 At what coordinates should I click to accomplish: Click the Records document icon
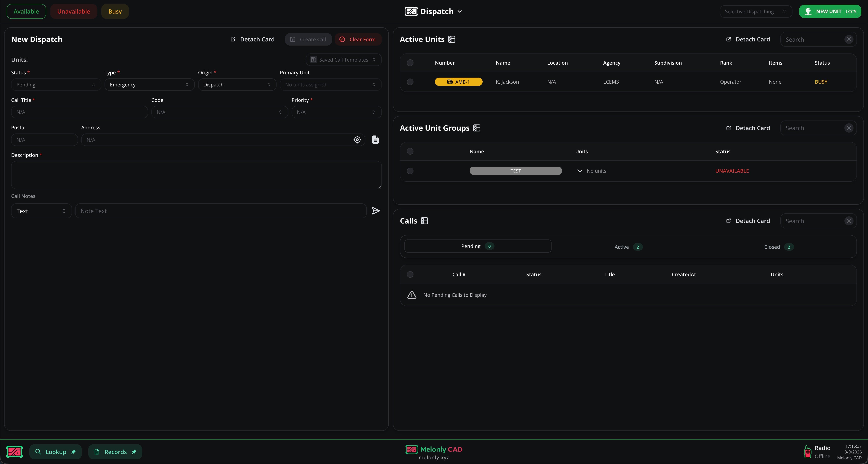point(97,452)
